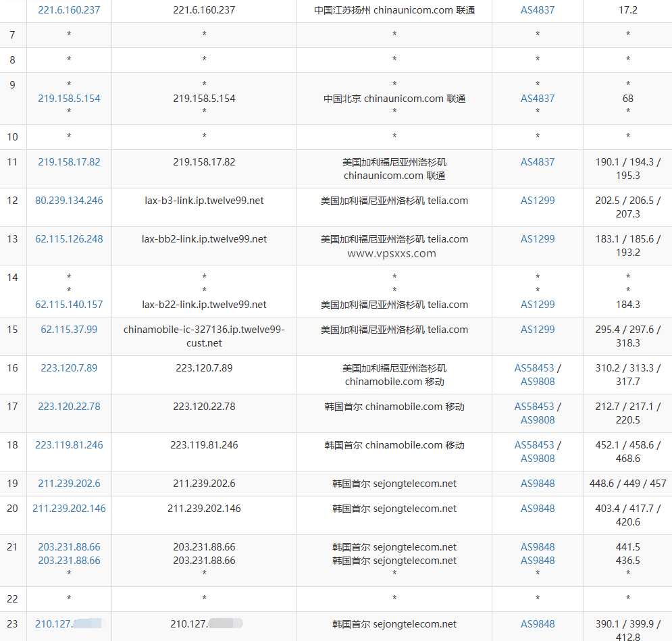This screenshot has width=672, height=641.
Task: Open AS4837 link in hop 9 row
Action: 538,99
